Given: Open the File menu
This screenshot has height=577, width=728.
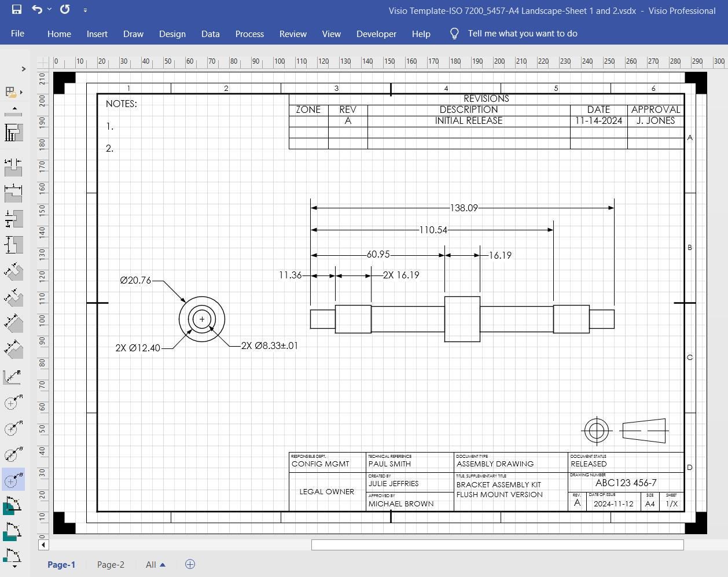Looking at the screenshot, I should click(17, 33).
